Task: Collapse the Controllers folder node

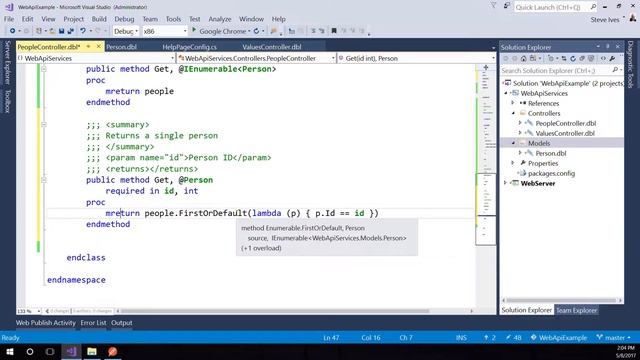Action: click(x=513, y=113)
